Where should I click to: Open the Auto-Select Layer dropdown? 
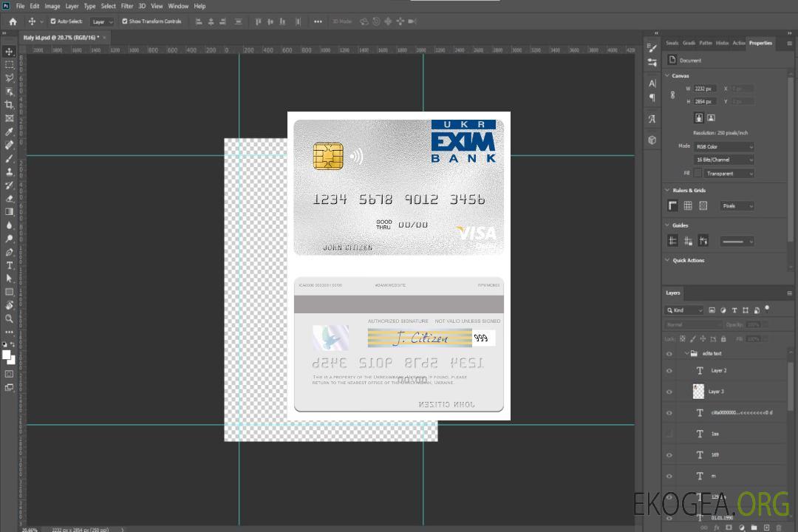point(102,21)
